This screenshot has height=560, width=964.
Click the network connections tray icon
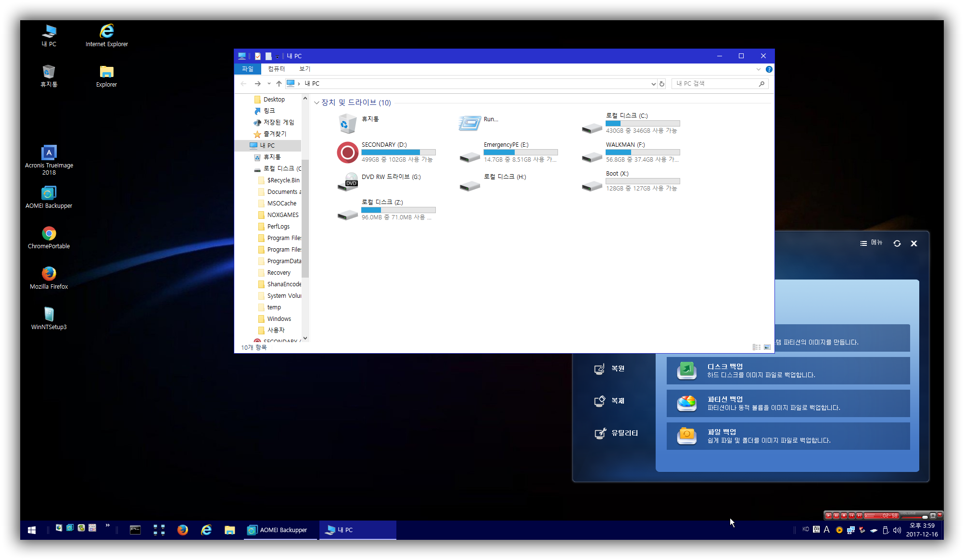850,530
